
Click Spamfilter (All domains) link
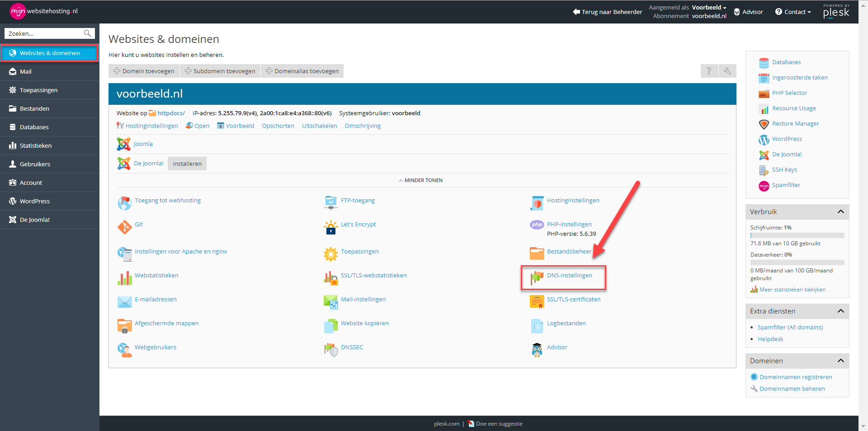[x=790, y=327]
